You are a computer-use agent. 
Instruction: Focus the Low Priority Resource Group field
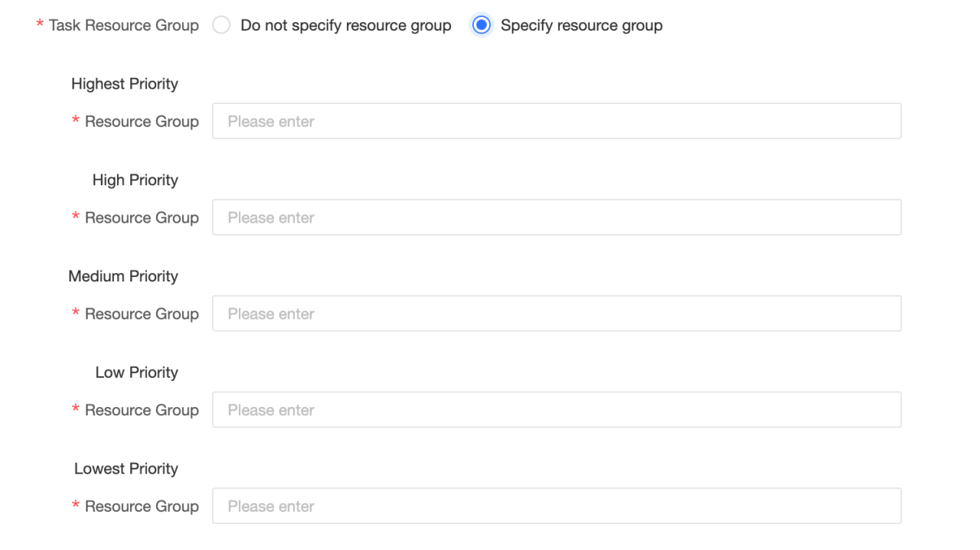click(557, 411)
